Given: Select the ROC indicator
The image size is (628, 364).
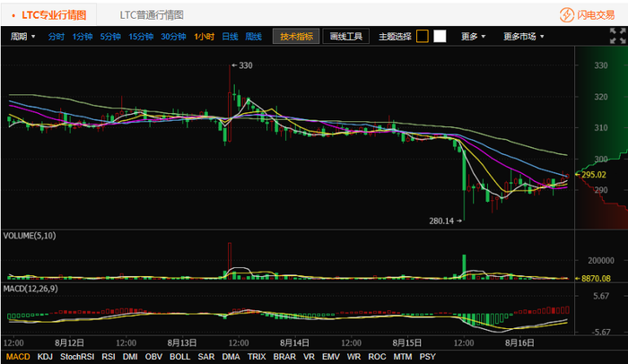Looking at the screenshot, I should point(377,357).
